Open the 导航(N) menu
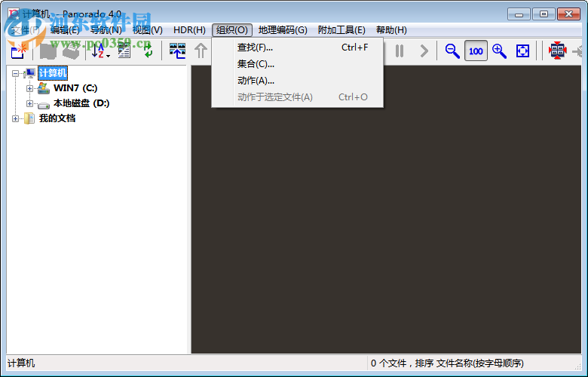Viewport: 588px width, 377px height. [x=106, y=30]
